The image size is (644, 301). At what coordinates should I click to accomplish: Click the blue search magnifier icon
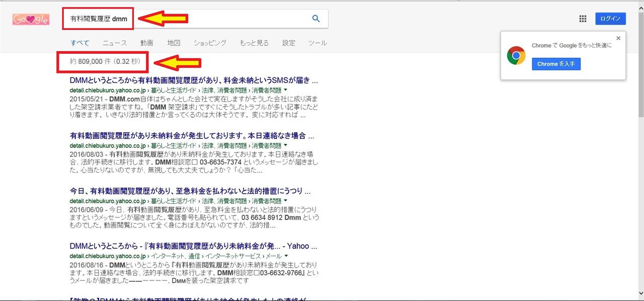click(316, 19)
